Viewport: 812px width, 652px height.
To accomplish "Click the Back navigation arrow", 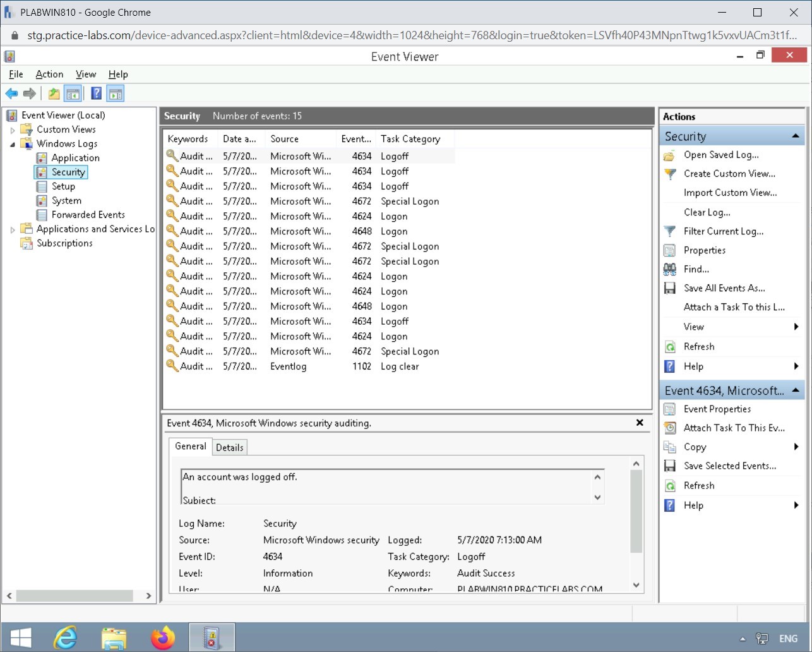I will click(11, 93).
